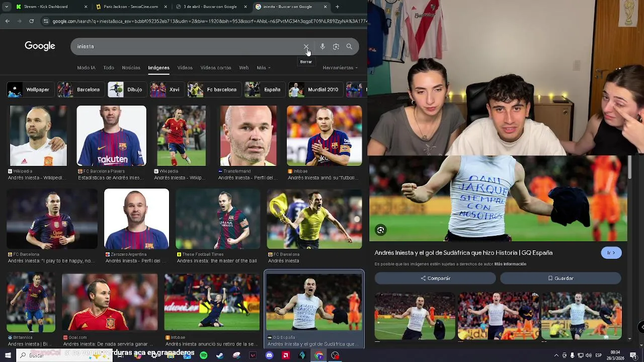Start voice search with the microphone icon
Viewport: 644px width, 362px height.
[323, 47]
